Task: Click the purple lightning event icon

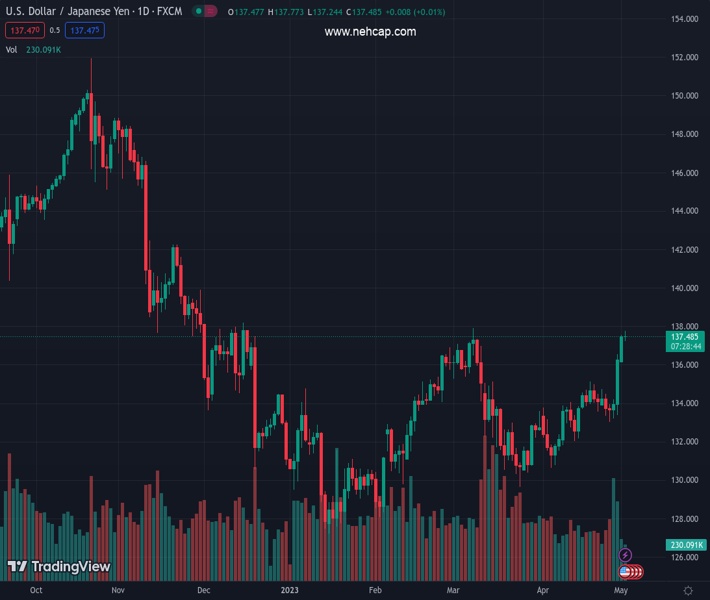Action: pos(626,555)
